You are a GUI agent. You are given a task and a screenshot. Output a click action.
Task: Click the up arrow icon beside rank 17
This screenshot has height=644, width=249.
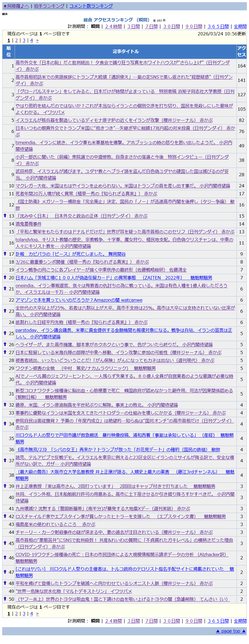pos(5,253)
